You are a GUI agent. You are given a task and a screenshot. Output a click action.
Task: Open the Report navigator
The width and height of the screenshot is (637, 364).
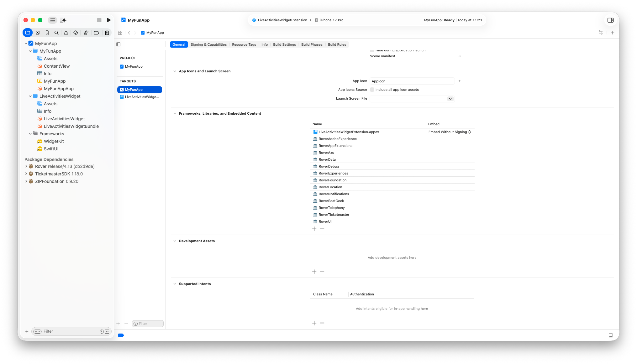pos(107,33)
